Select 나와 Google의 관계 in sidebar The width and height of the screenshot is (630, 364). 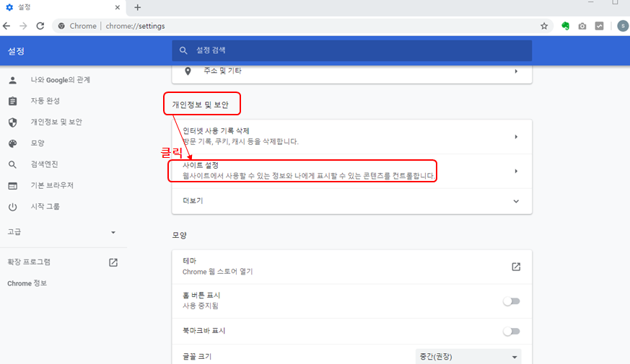(x=61, y=80)
